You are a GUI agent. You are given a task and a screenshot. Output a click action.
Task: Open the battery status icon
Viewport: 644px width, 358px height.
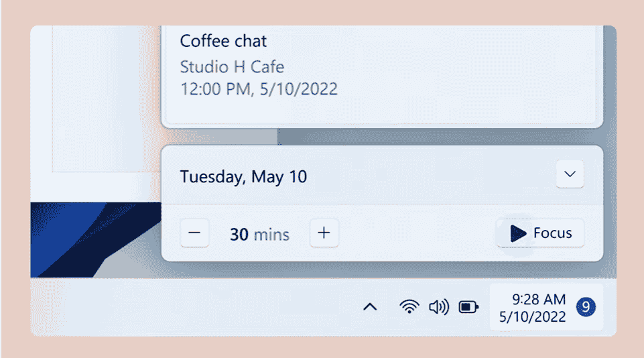(x=468, y=306)
